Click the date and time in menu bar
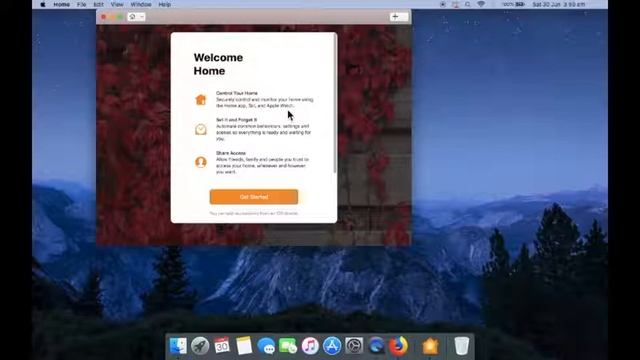Viewport: 640px width, 360px height. (559, 4)
